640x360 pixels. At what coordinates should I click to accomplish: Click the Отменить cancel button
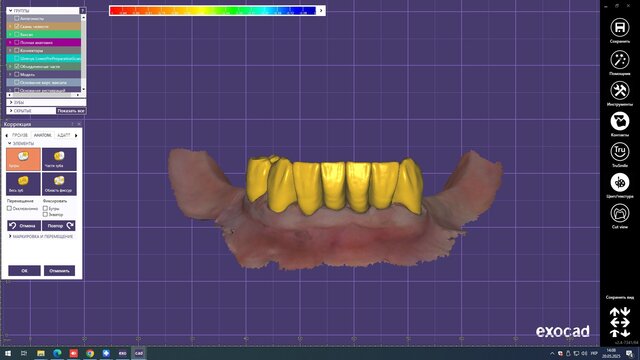click(60, 271)
